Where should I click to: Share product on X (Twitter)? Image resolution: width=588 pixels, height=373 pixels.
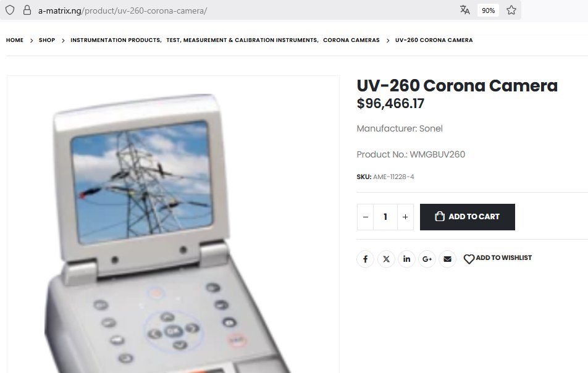[386, 259]
